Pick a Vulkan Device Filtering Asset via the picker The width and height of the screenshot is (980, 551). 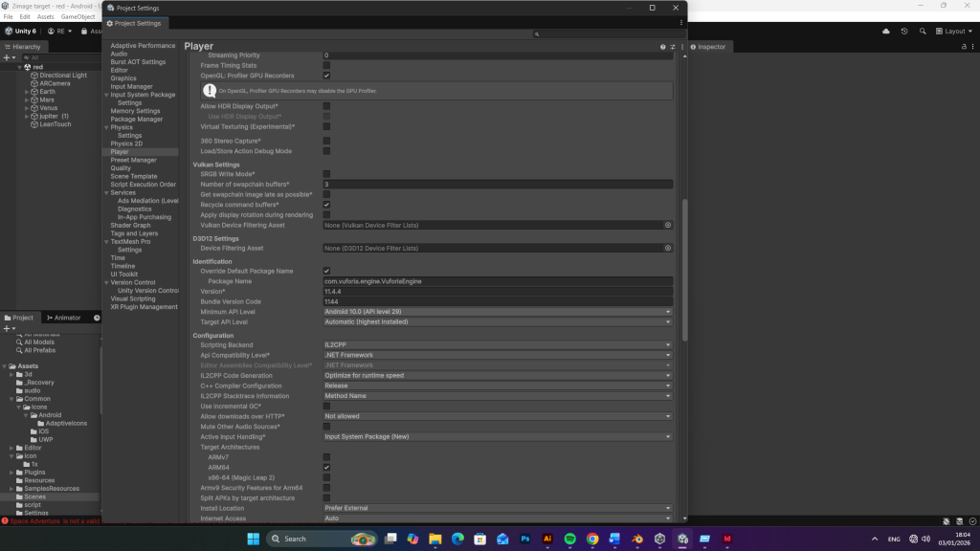tap(668, 225)
